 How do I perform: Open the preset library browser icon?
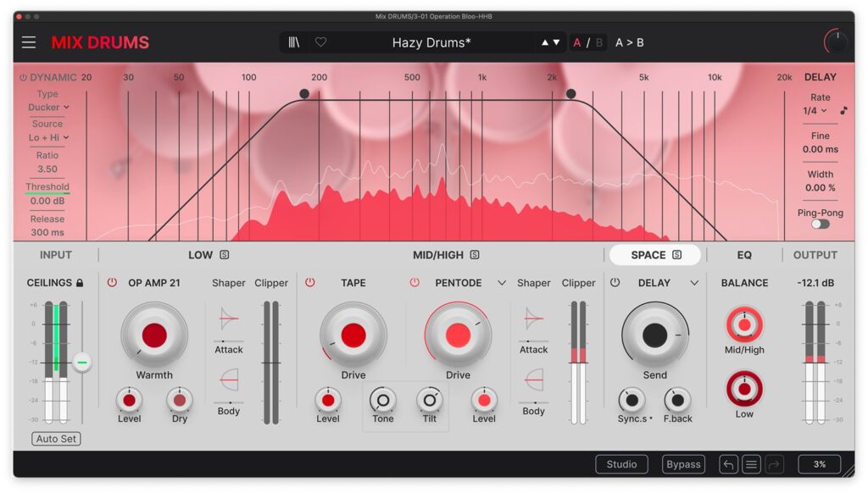(x=294, y=42)
